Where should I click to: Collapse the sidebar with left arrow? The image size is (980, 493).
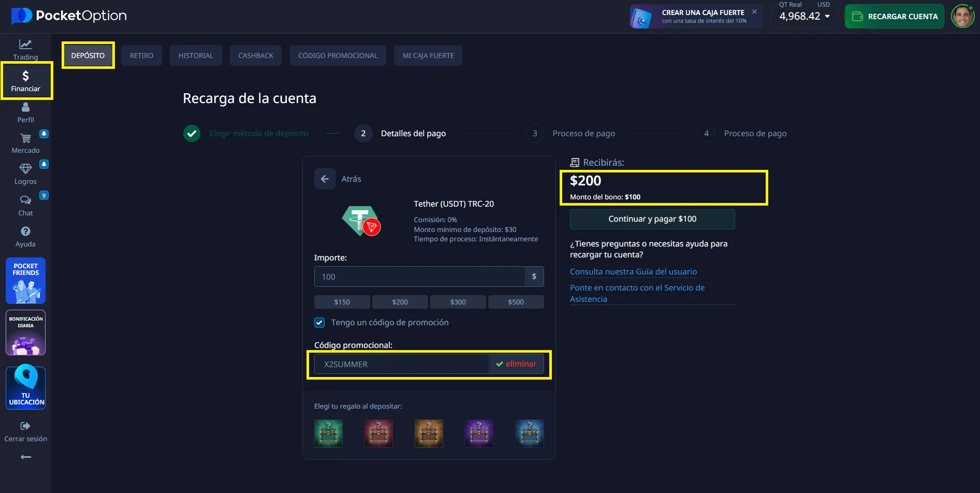[x=25, y=457]
